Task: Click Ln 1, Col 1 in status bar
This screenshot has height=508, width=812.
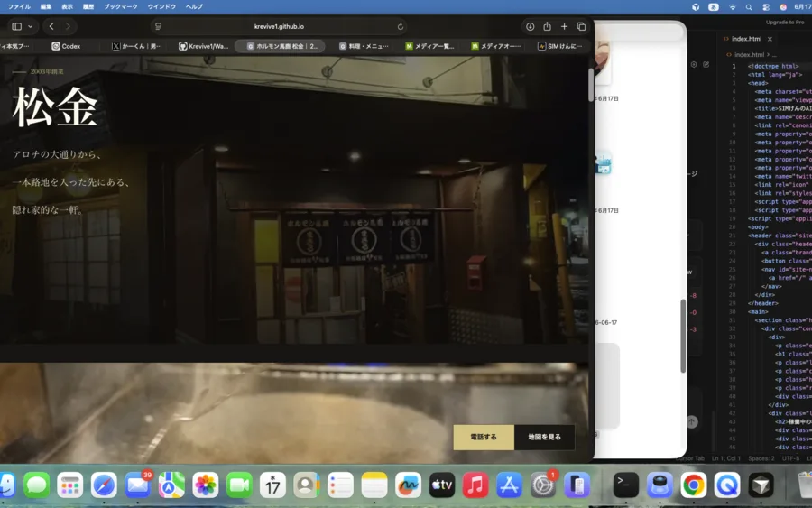Action: (x=726, y=458)
